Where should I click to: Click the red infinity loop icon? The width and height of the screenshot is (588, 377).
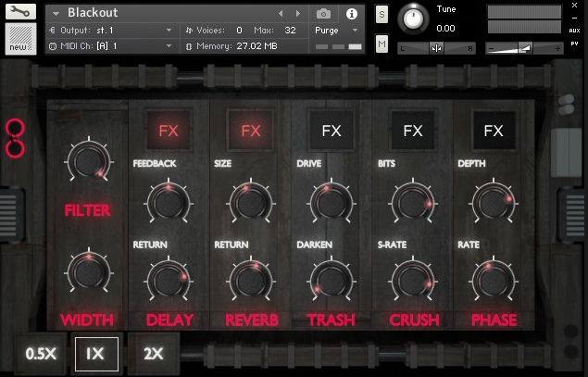point(14,137)
